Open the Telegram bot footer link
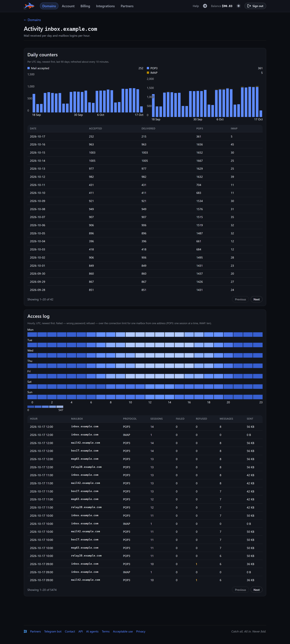290x644 pixels. click(53, 631)
